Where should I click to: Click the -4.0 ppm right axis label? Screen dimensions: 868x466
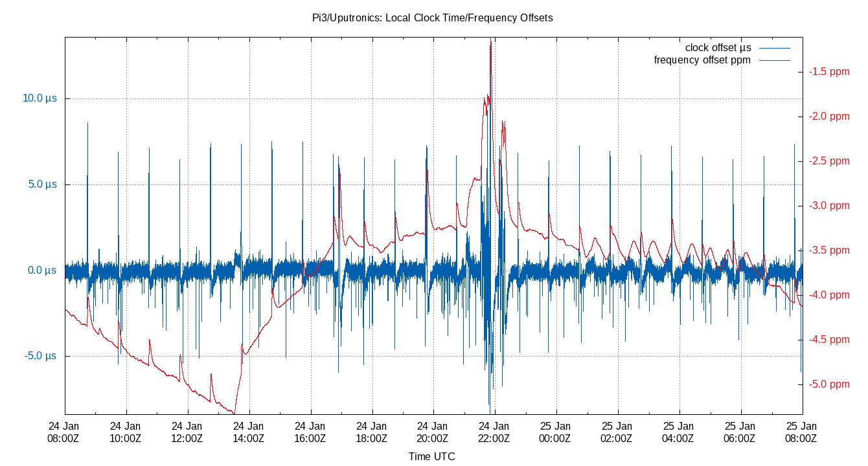pos(829,295)
